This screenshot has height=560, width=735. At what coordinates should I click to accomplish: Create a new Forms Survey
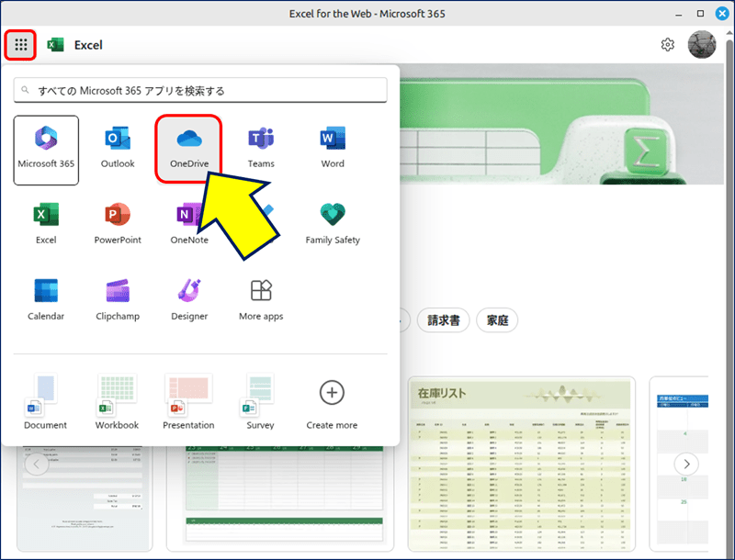[x=260, y=402]
